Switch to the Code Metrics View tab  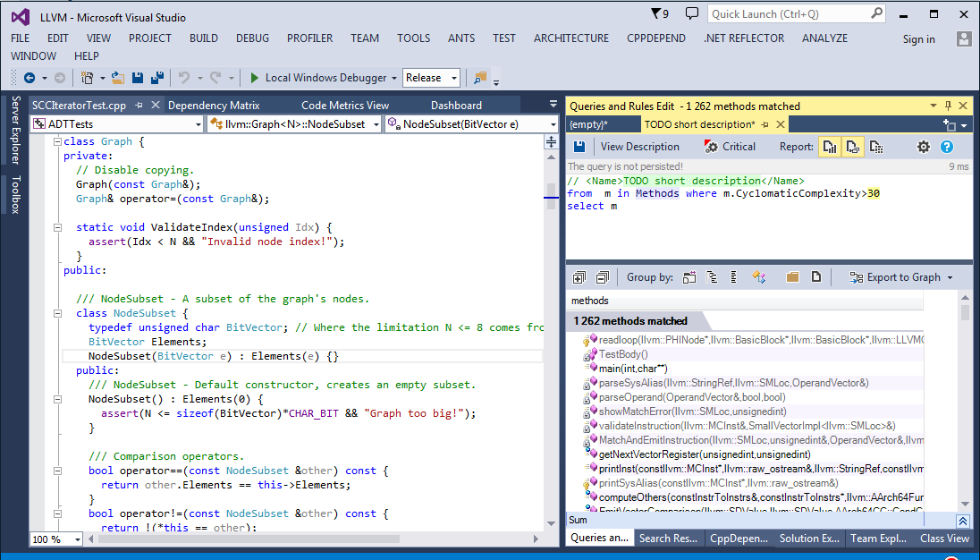point(345,106)
